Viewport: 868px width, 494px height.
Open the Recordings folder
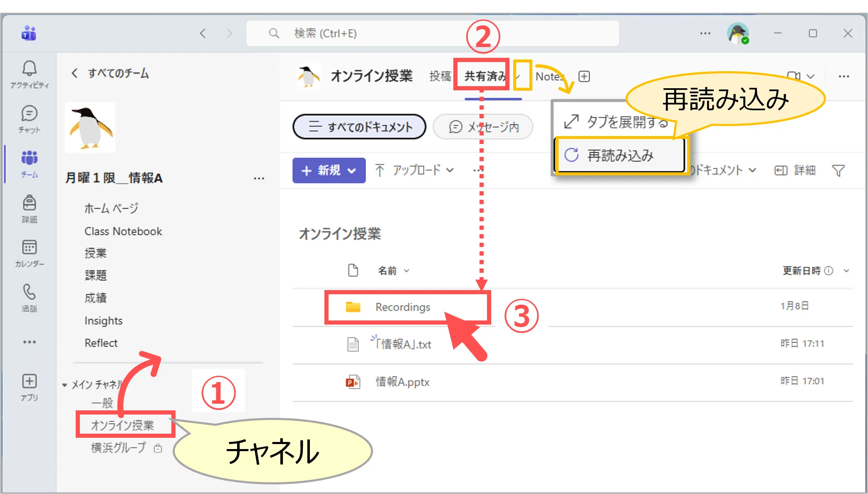tap(402, 307)
